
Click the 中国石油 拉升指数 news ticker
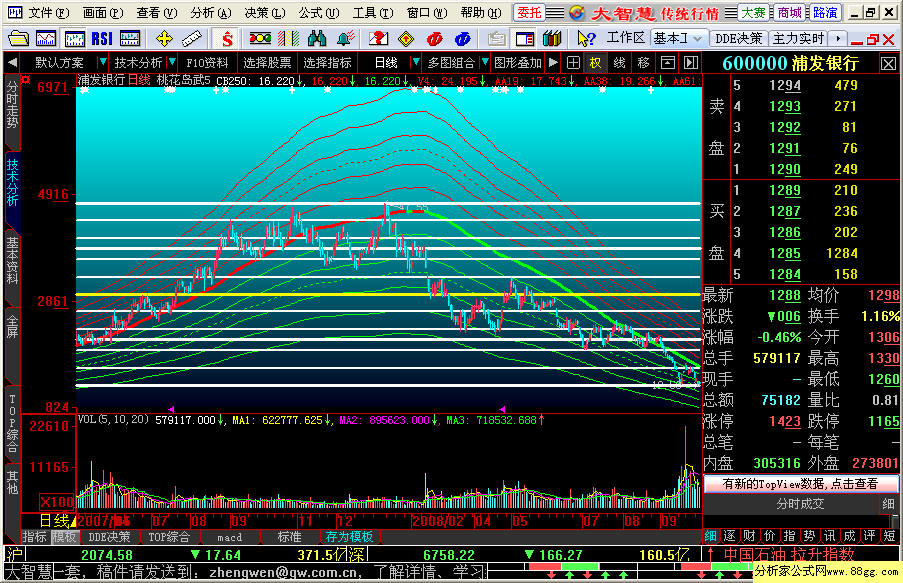788,554
